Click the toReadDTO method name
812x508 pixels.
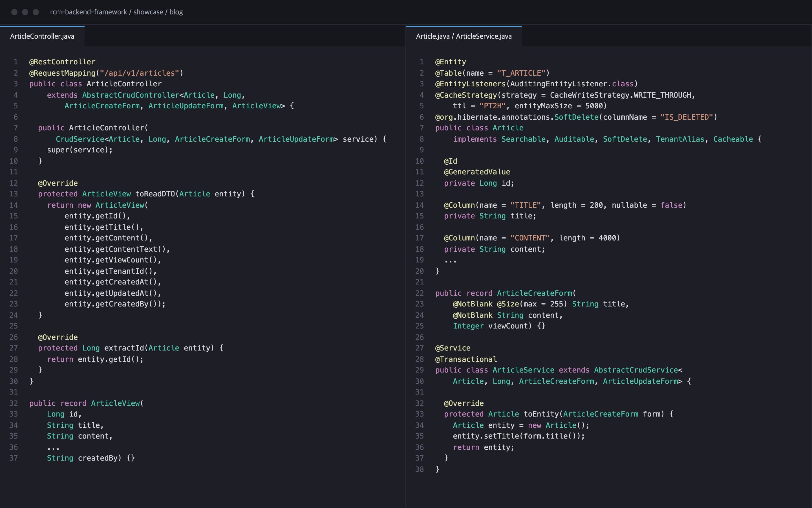tap(155, 194)
